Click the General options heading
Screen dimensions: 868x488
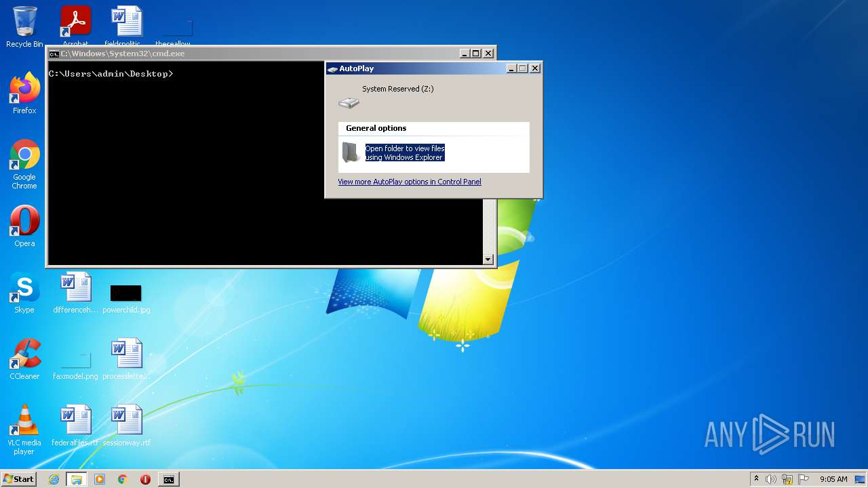click(x=376, y=128)
